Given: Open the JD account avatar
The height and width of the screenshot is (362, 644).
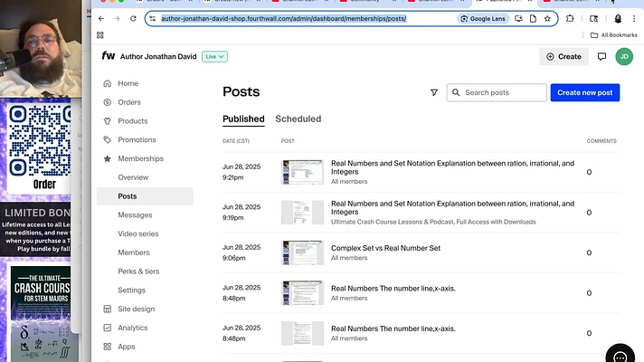Looking at the screenshot, I should [x=624, y=57].
